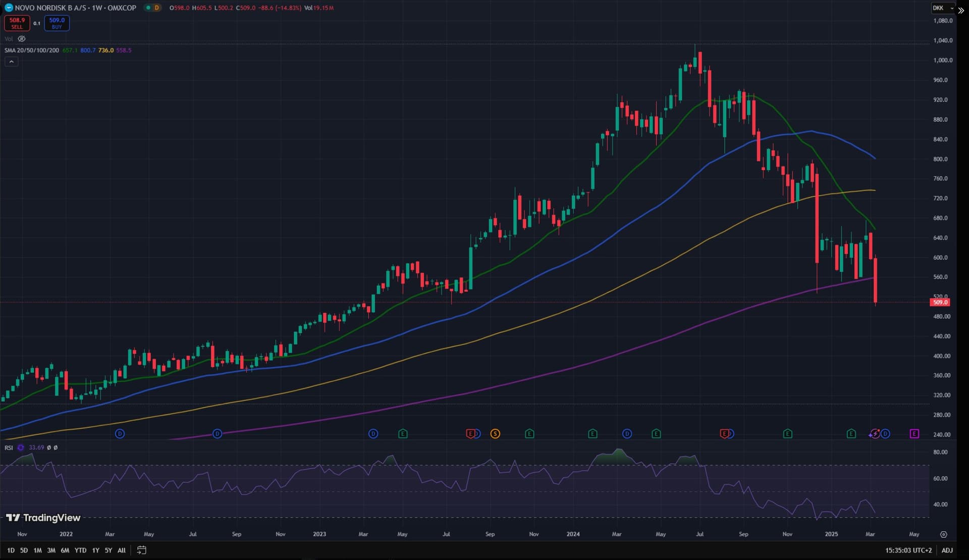Click the 0.1 spread value between Sell and Buy
This screenshot has width=969, height=560.
(x=37, y=23)
